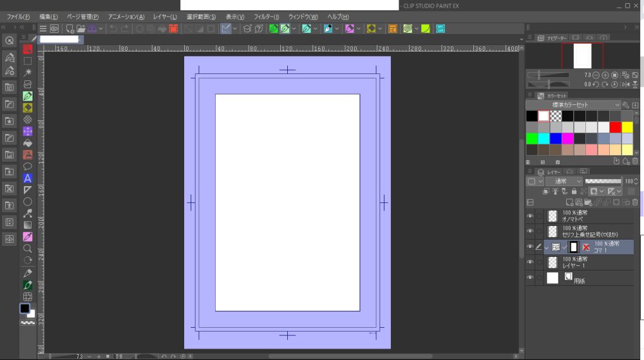Select the Fill bucket tool

(28, 143)
